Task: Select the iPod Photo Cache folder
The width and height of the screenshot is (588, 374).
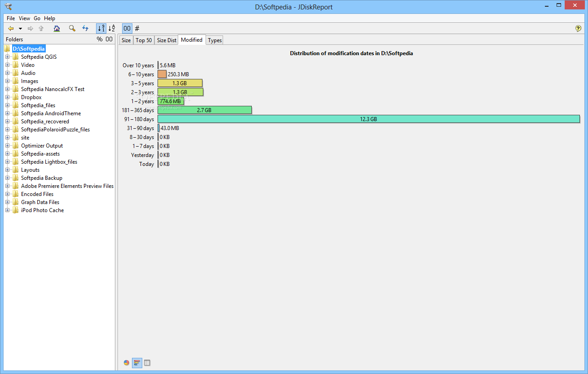Action: click(x=42, y=210)
